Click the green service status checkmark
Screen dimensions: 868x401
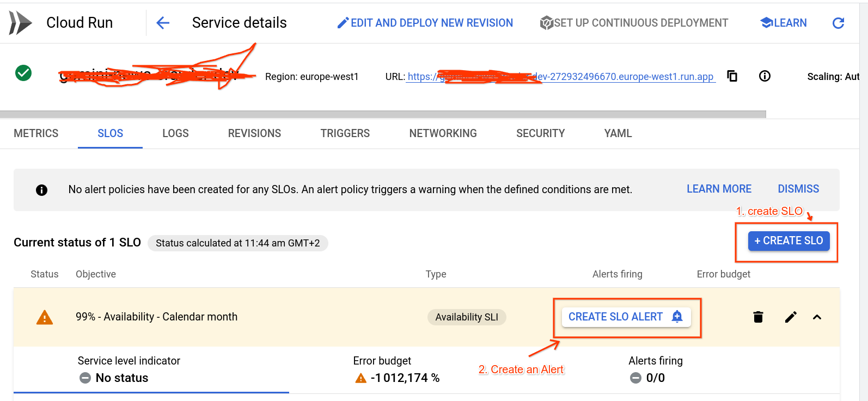(x=23, y=73)
